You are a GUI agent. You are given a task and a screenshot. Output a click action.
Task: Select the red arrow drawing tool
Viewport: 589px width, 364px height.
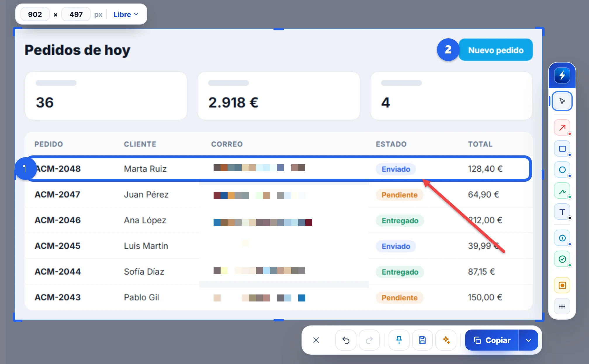tap(562, 127)
